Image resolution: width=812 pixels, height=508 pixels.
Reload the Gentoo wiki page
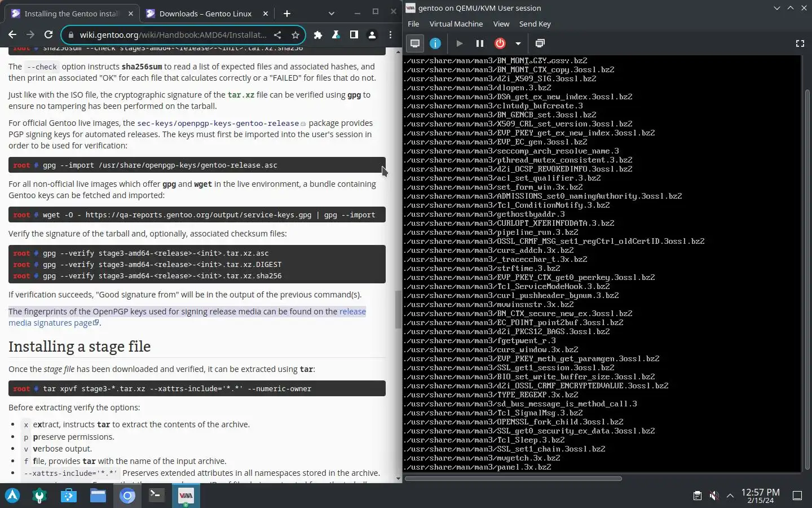tap(48, 35)
